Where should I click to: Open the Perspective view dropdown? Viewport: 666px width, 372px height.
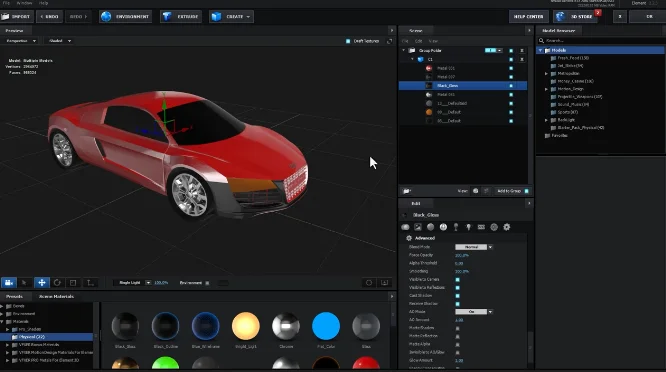20,41
